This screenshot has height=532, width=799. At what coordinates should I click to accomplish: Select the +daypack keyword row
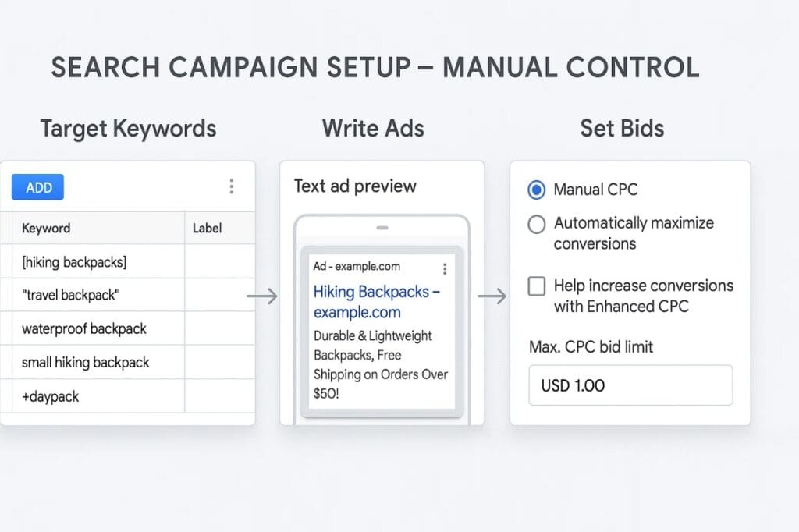tap(51, 397)
